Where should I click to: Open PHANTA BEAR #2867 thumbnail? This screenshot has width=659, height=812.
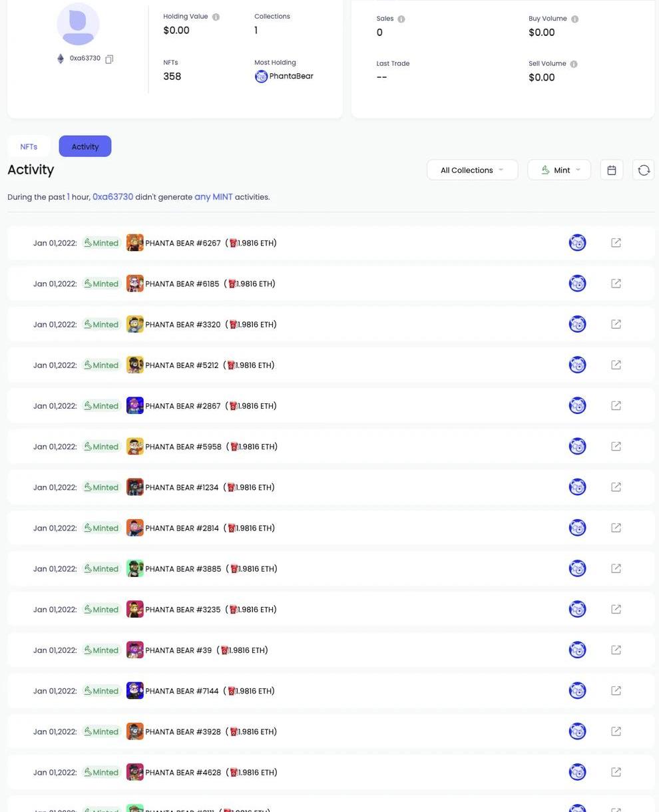tap(135, 406)
